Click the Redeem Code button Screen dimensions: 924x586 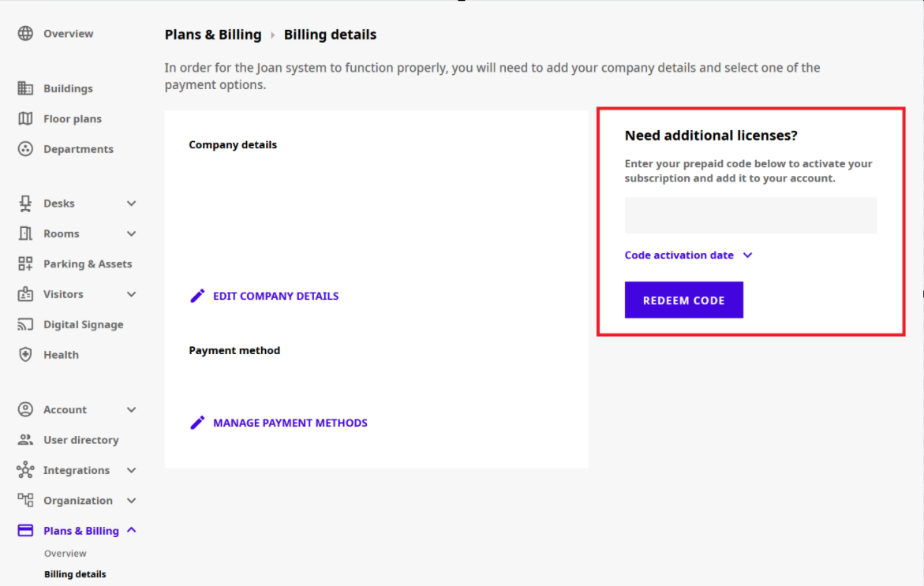click(683, 300)
